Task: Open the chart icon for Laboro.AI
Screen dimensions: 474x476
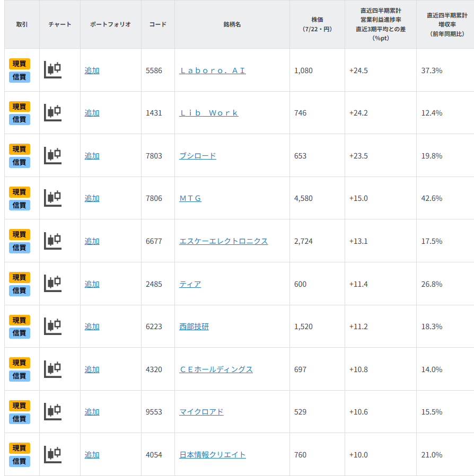Action: [x=52, y=69]
